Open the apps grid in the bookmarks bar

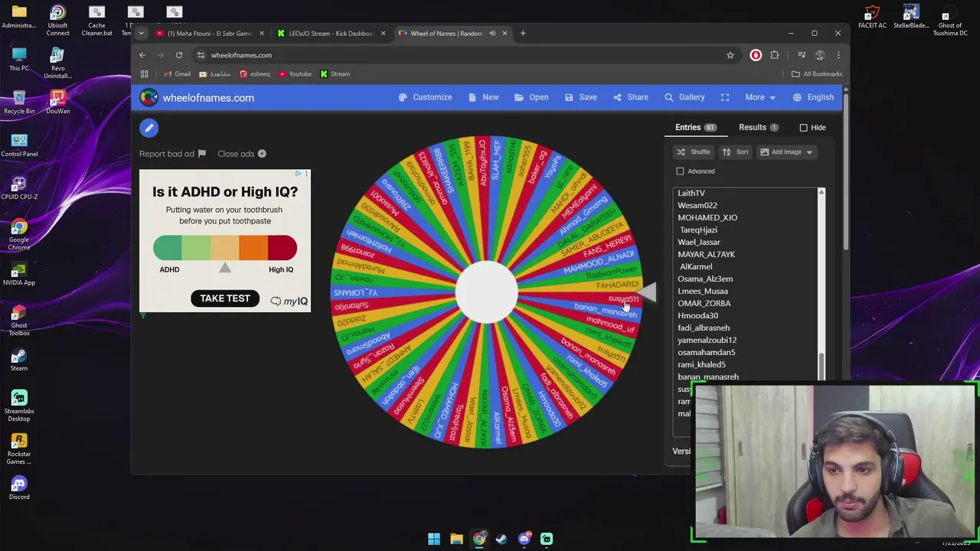click(x=144, y=74)
